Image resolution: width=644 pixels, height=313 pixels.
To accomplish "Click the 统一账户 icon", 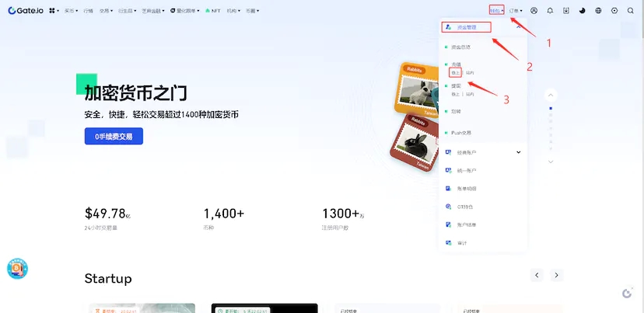I will point(448,170).
